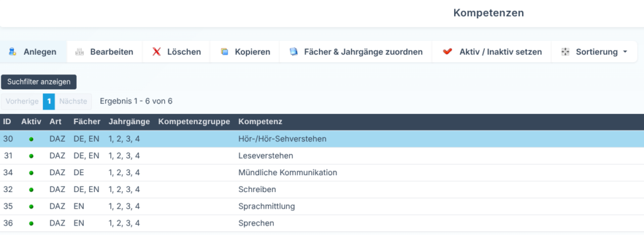Sort by the Aktiv column header

(x=31, y=122)
